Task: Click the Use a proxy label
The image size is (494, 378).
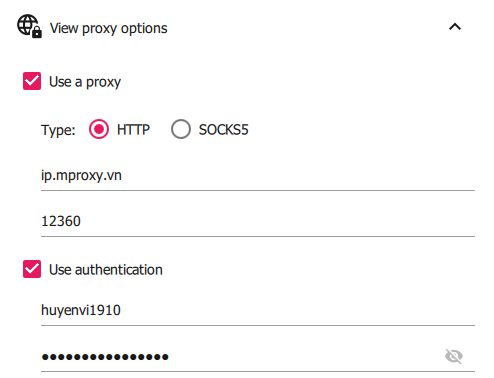Action: click(x=85, y=82)
